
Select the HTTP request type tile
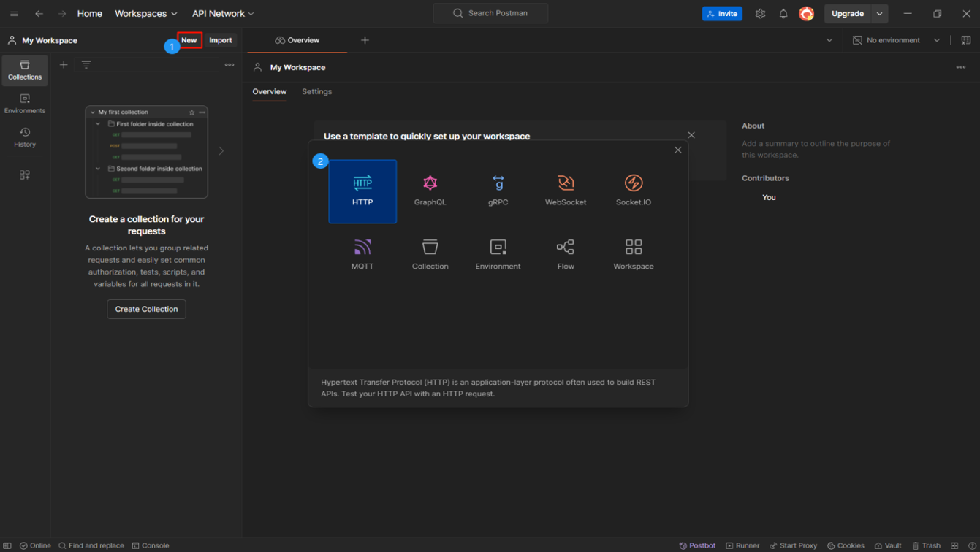(362, 191)
